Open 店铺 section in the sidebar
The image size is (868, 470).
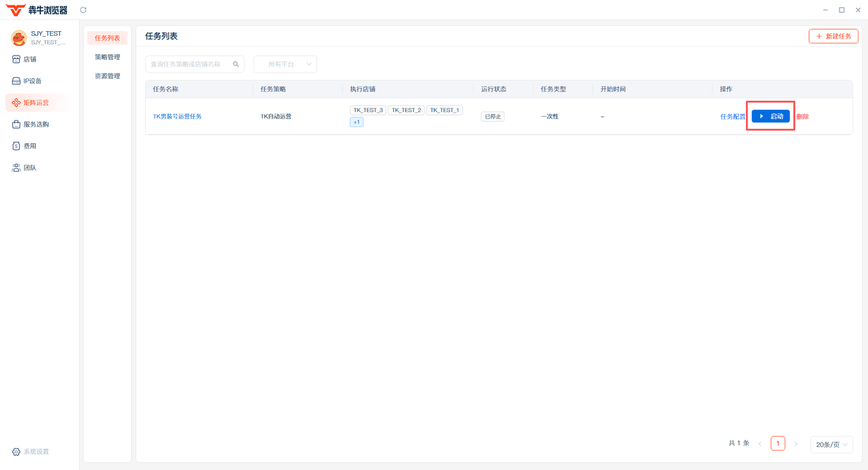[30, 60]
